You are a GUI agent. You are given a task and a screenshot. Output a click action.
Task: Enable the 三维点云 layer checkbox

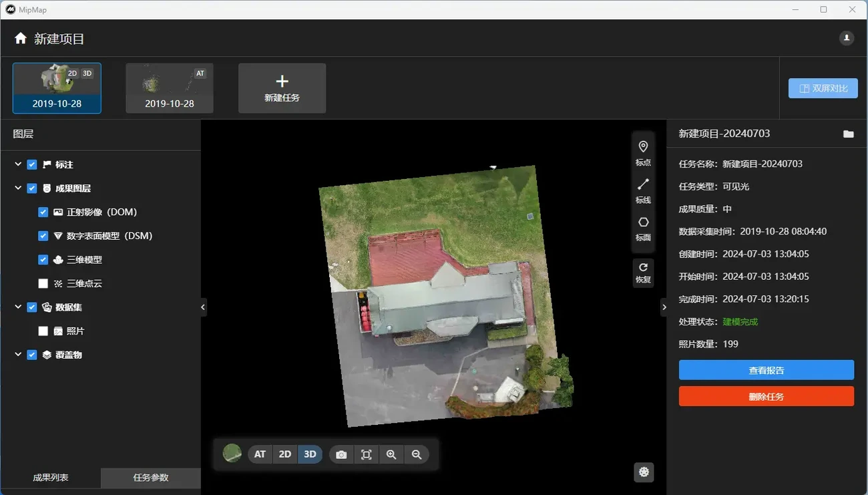[x=43, y=284]
